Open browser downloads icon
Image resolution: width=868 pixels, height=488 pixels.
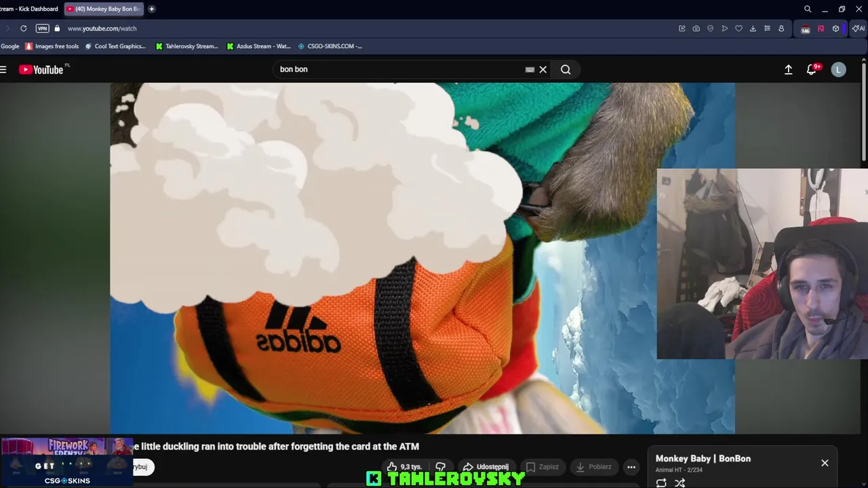click(x=753, y=28)
